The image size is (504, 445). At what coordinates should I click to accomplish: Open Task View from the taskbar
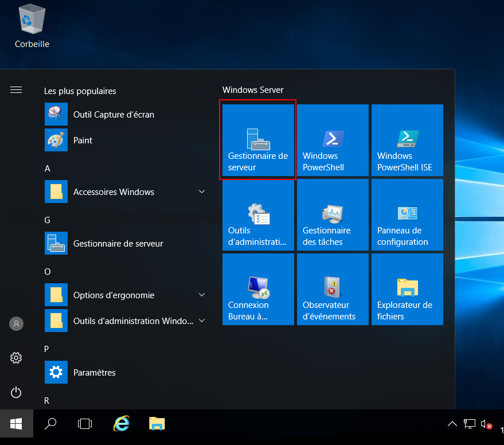[85, 423]
